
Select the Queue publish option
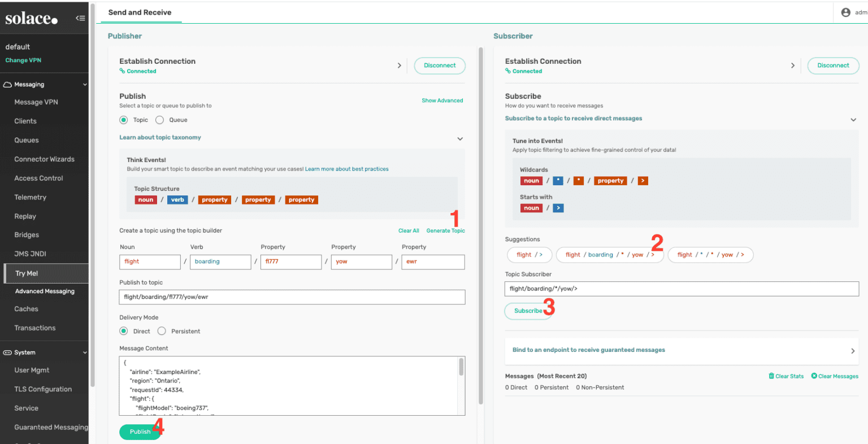(160, 120)
